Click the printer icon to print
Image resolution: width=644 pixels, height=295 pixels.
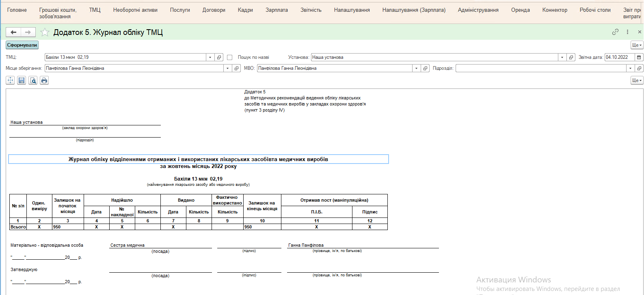point(44,80)
